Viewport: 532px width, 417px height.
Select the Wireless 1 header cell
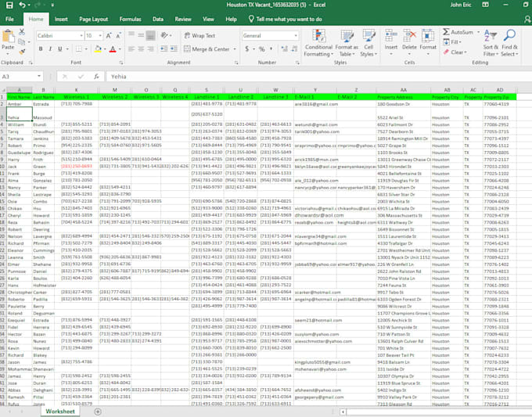(x=77, y=97)
